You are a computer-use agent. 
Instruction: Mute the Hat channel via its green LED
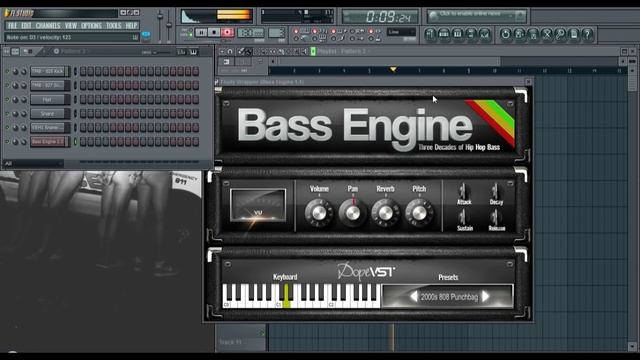click(7, 99)
